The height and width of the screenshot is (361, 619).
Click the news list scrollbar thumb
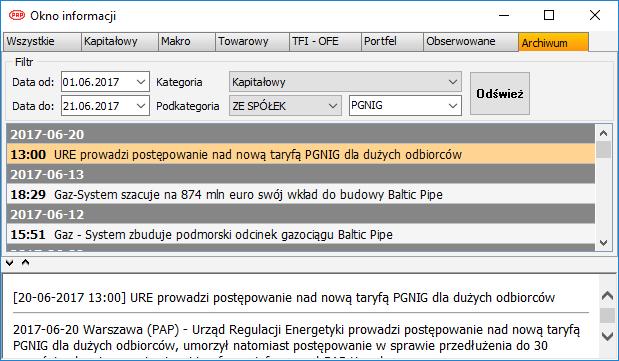click(x=603, y=150)
